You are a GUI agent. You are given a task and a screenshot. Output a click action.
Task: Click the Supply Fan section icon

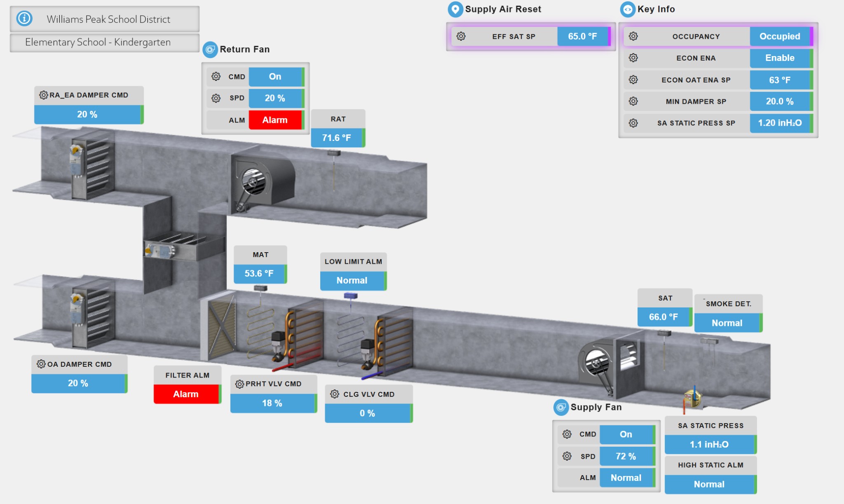pos(561,408)
